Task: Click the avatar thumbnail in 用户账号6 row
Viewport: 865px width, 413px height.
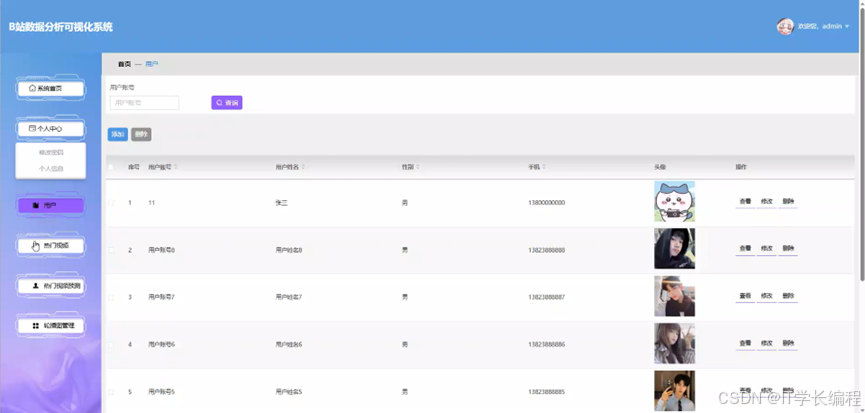Action: 675,344
